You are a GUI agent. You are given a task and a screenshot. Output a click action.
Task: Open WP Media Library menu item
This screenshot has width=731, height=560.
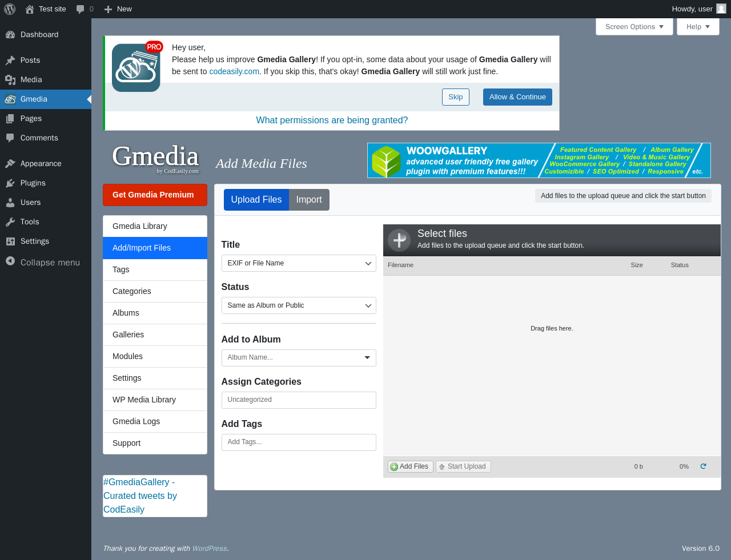click(x=155, y=400)
